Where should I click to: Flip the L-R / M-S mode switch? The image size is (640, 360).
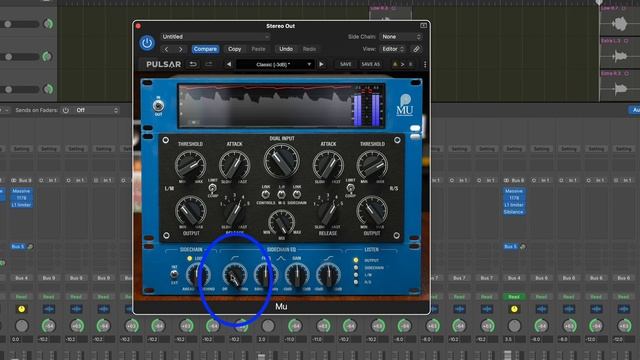tap(282, 194)
